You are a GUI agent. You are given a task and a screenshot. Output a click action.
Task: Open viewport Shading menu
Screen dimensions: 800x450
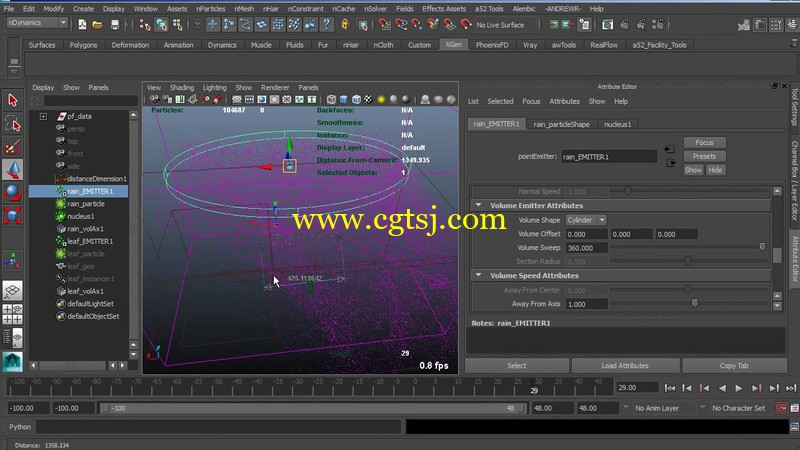(x=182, y=88)
